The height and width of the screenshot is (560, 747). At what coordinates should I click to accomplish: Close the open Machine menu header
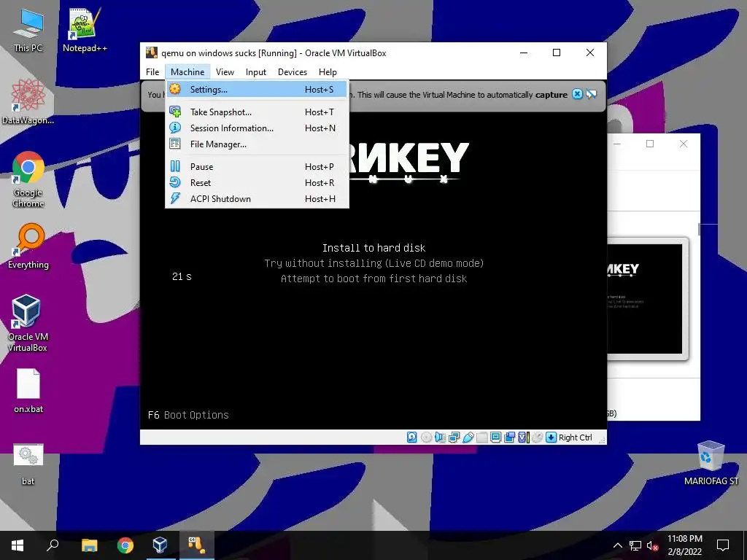pos(187,72)
